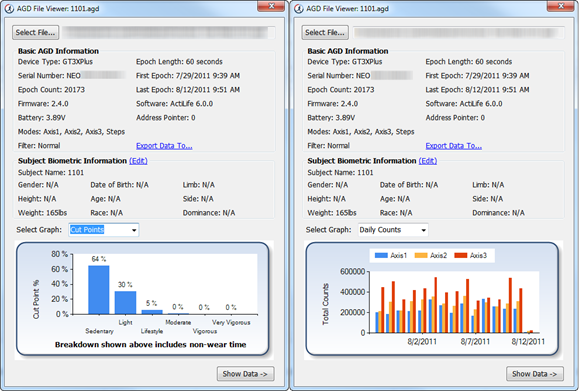The width and height of the screenshot is (579, 391).
Task: Close the right AGD File Viewer window
Action: 560,6
